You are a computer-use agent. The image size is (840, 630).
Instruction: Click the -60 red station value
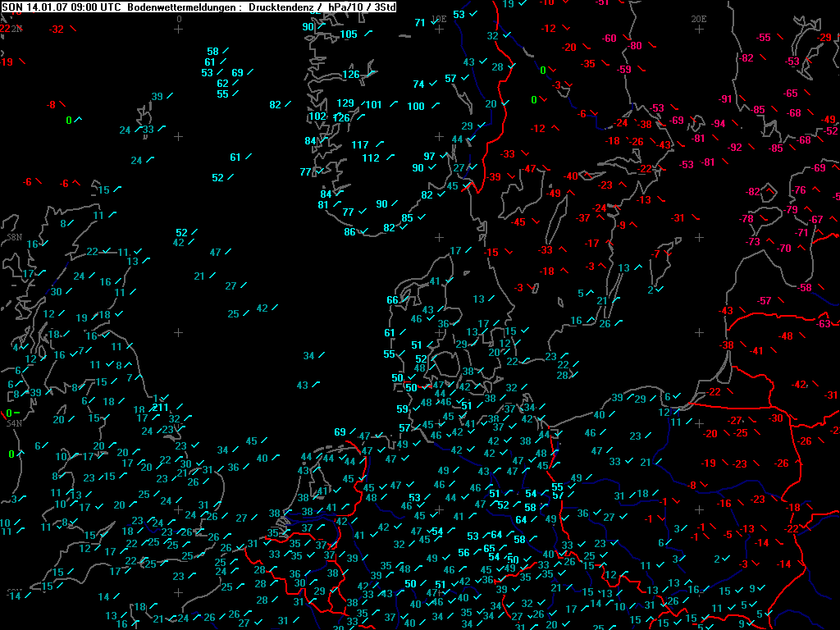click(609, 39)
